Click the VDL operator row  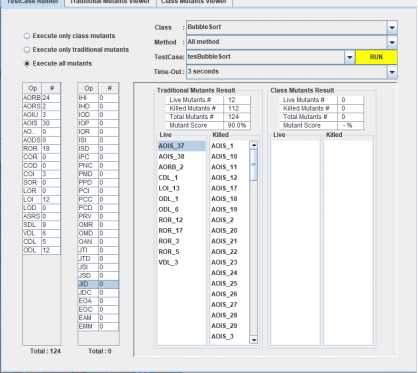pos(42,233)
